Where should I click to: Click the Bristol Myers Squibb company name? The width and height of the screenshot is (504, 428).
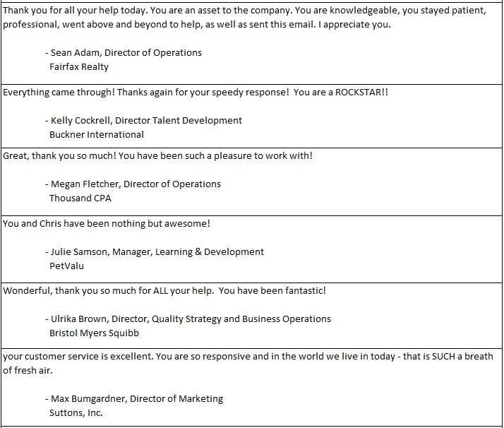(94, 333)
